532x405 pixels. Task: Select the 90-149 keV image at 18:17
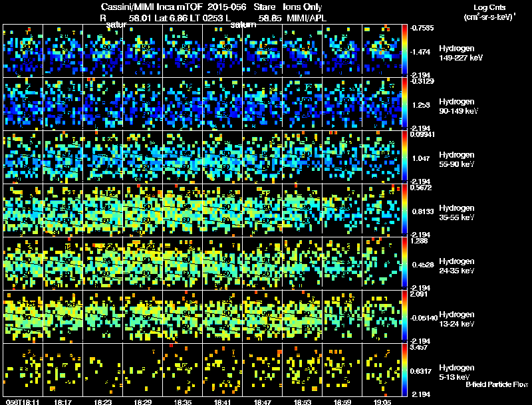(63, 104)
